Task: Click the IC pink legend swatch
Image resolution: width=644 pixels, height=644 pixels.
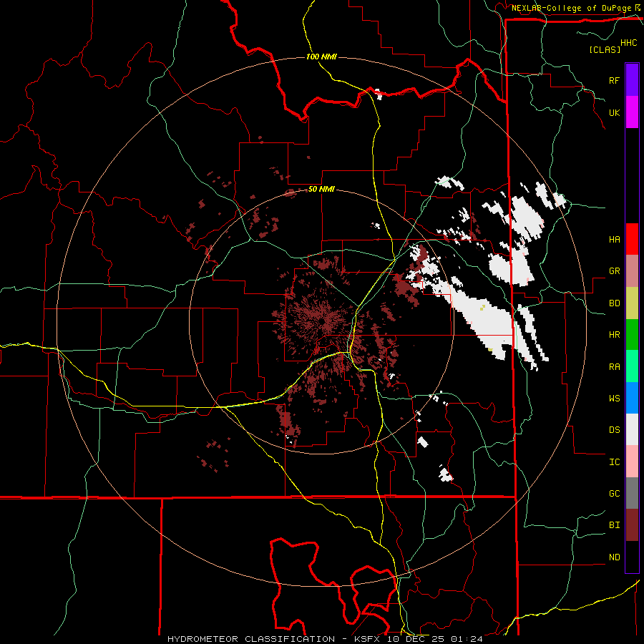Action: pyautogui.click(x=632, y=462)
